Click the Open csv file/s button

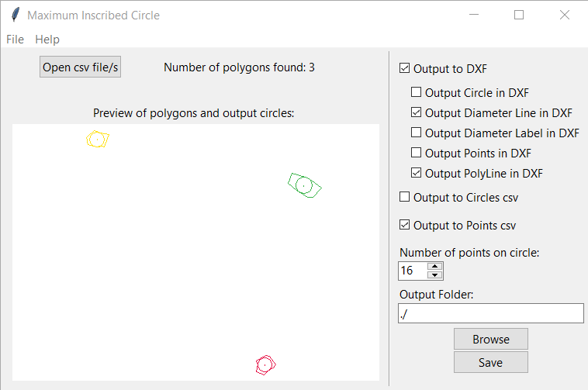tap(80, 67)
